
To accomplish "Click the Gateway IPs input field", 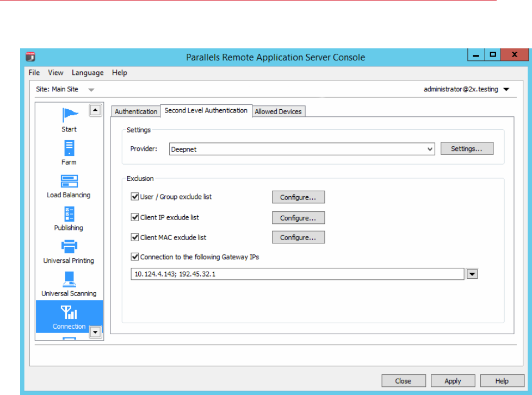I will click(x=297, y=274).
